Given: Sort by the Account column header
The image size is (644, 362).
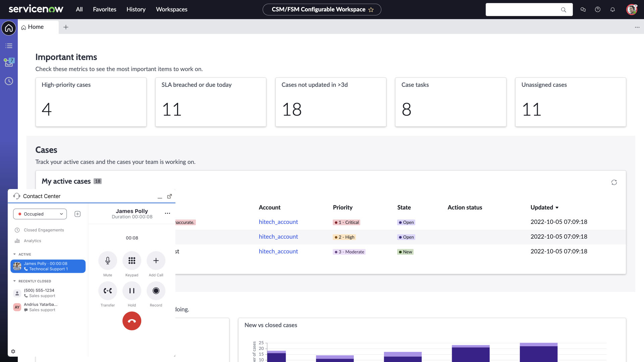Looking at the screenshot, I should point(269,207).
